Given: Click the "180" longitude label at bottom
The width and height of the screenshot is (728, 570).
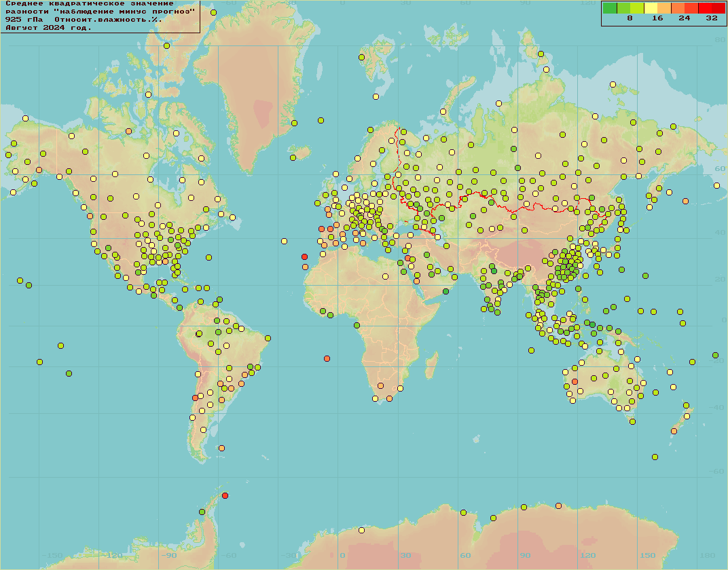Looking at the screenshot, I should coord(708,555).
